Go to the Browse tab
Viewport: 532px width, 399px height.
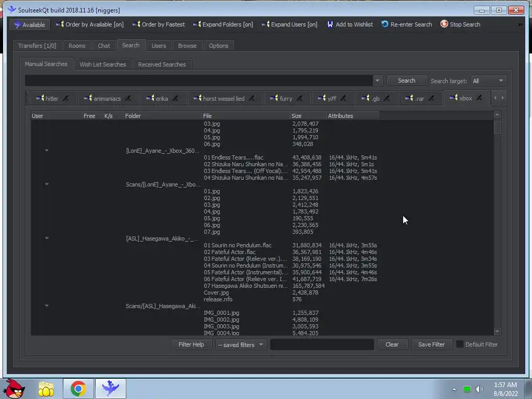187,46
